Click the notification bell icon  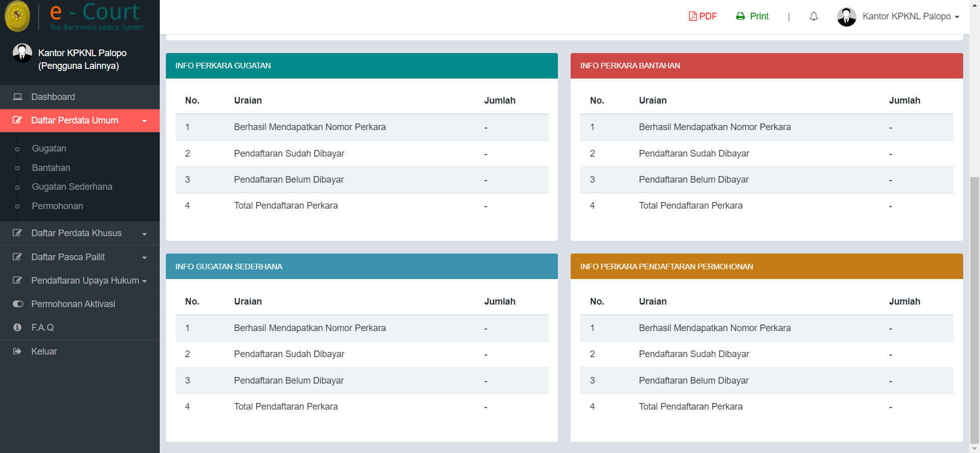click(x=814, y=16)
